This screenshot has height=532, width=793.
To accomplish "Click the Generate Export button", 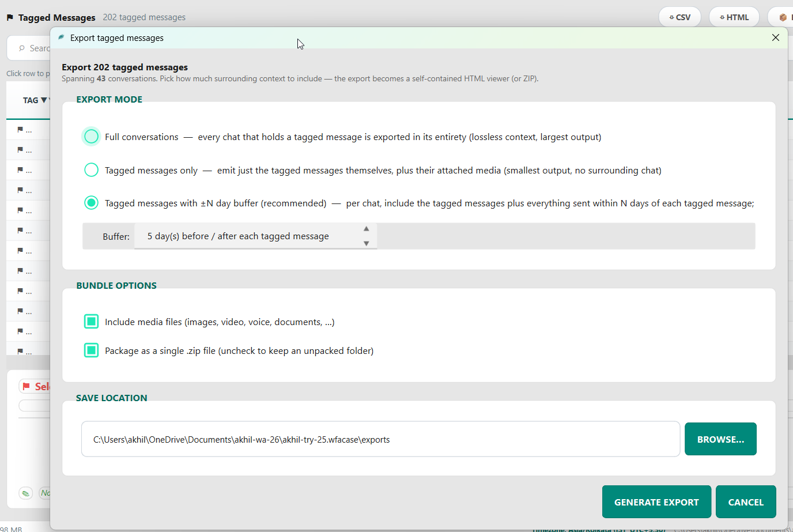I will point(656,502).
